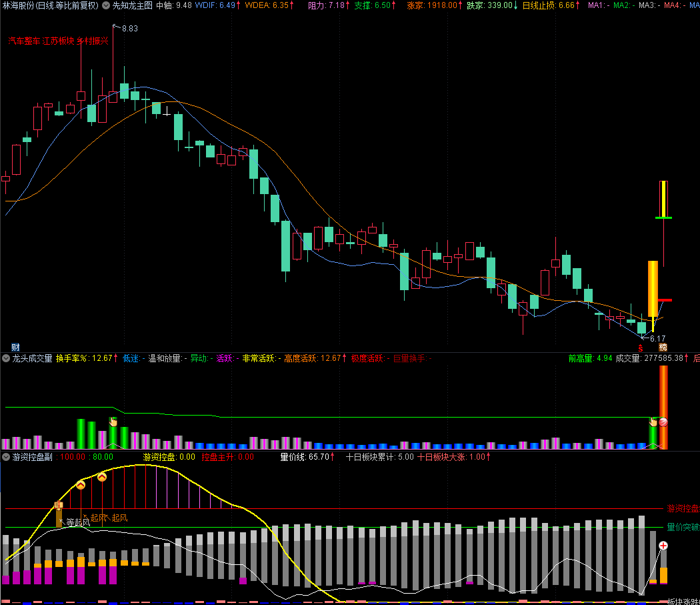The image size is (700, 605).
Task: Open the 汽车整车 sector tag
Action: (24, 41)
